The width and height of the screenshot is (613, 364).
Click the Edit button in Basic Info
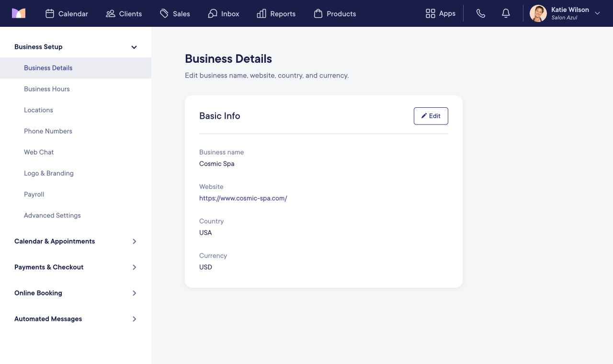coord(431,116)
